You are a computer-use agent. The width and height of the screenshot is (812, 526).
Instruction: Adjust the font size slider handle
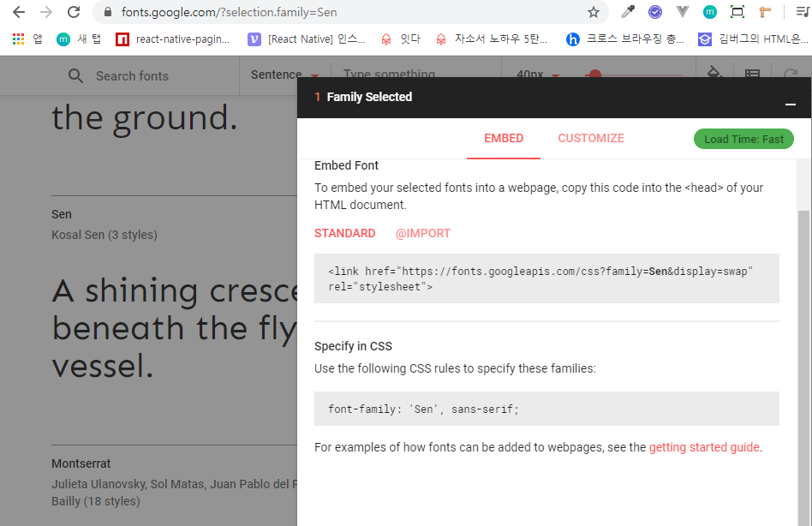[595, 75]
